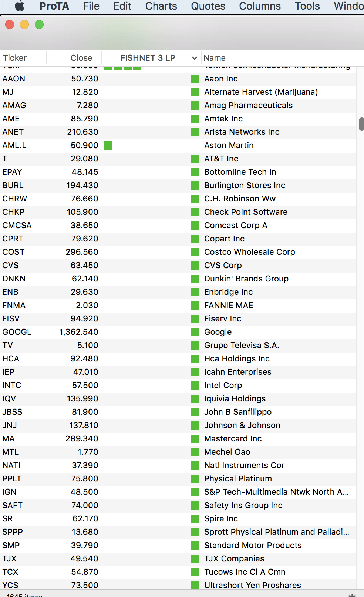Viewport: 364px width, 597px height.
Task: Open the Charts menu
Action: [161, 6]
